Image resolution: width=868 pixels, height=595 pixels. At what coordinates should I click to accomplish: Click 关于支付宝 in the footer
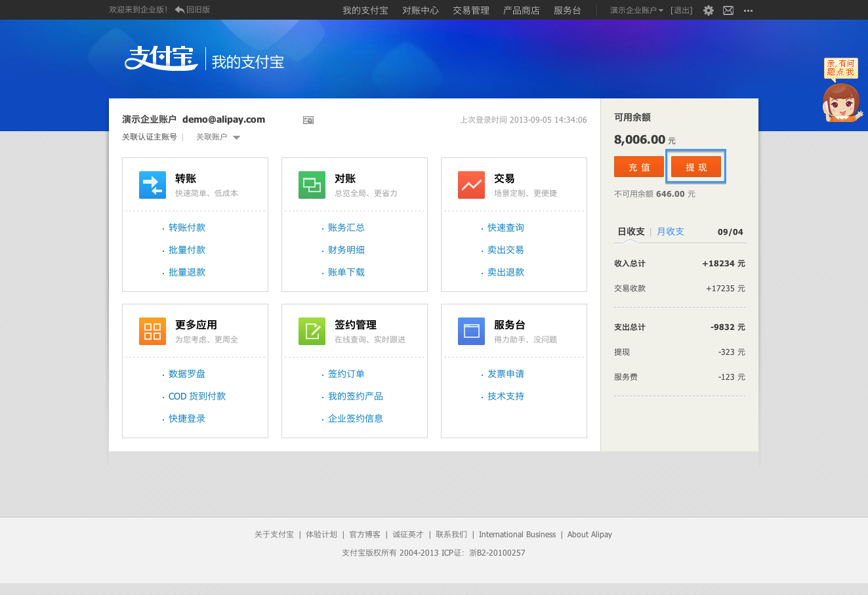[x=274, y=535]
